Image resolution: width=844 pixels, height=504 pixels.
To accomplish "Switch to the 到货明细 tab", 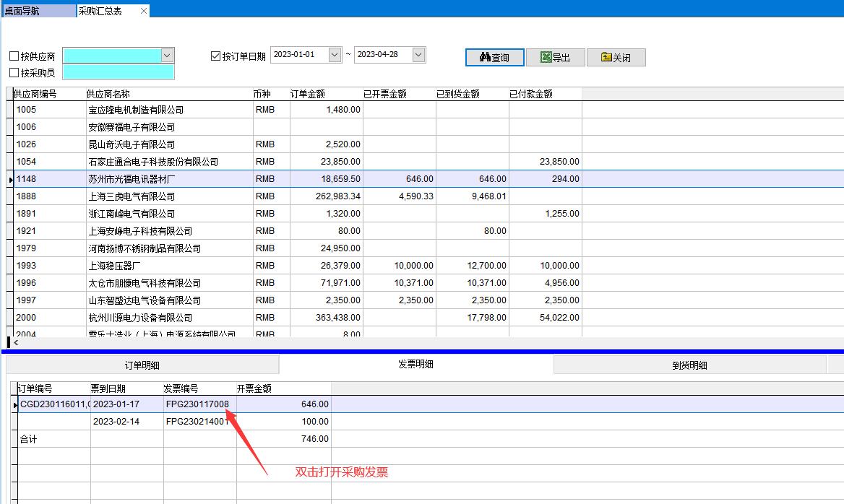I will pos(689,365).
